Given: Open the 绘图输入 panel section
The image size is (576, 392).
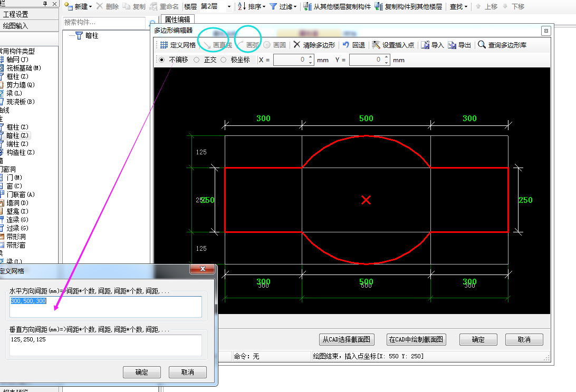Looking at the screenshot, I should [30, 26].
